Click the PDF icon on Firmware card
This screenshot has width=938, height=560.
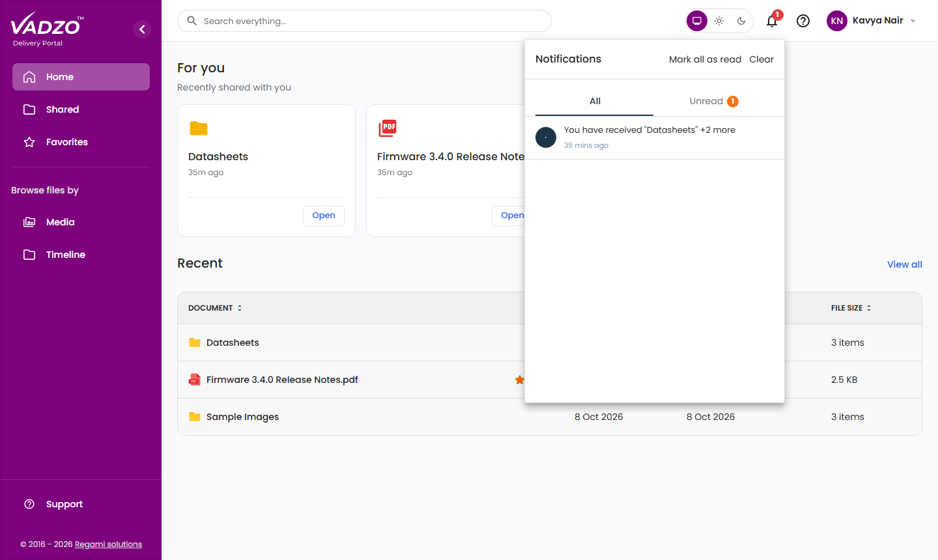click(x=388, y=128)
